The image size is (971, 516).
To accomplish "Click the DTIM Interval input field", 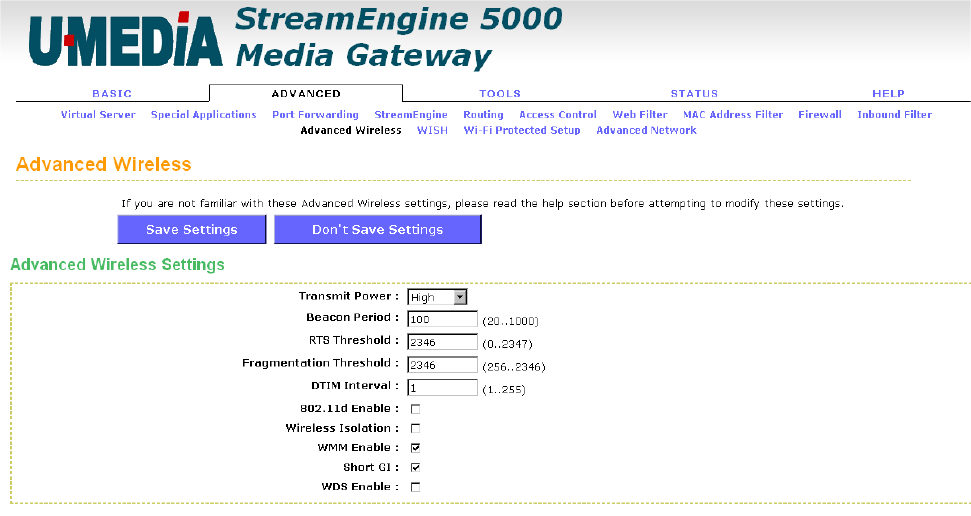I will click(x=442, y=388).
